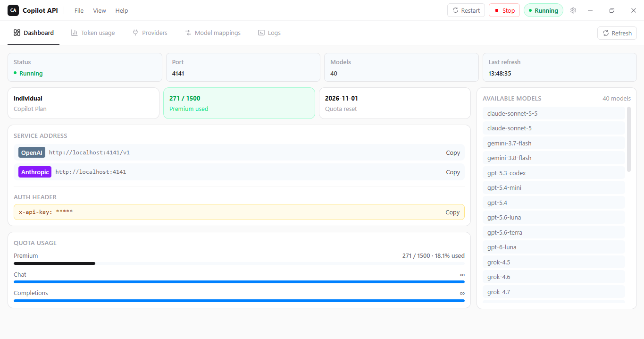Screen dimensions: 644x339
Task: Select grok-4.7 in the models list
Action: (554, 292)
